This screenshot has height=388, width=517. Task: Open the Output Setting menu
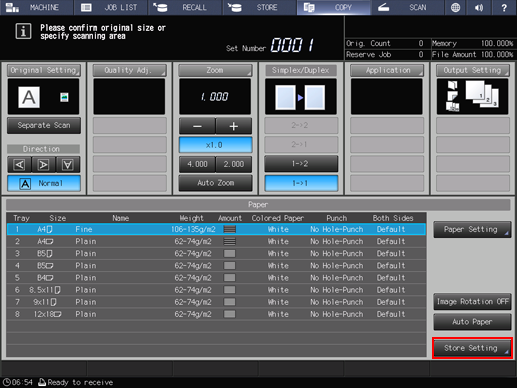(x=473, y=70)
